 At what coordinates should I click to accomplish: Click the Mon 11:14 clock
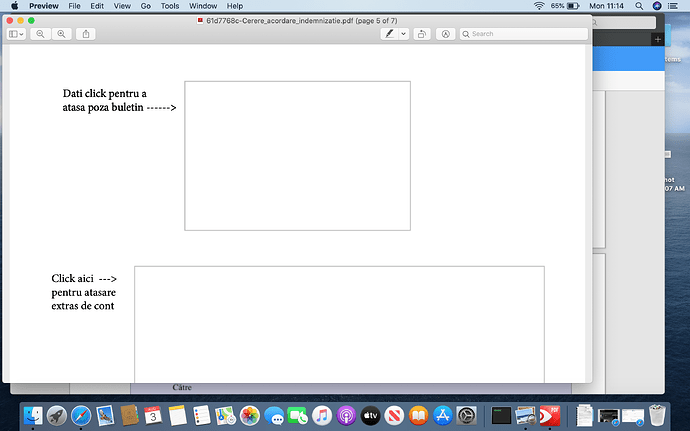pyautogui.click(x=606, y=6)
